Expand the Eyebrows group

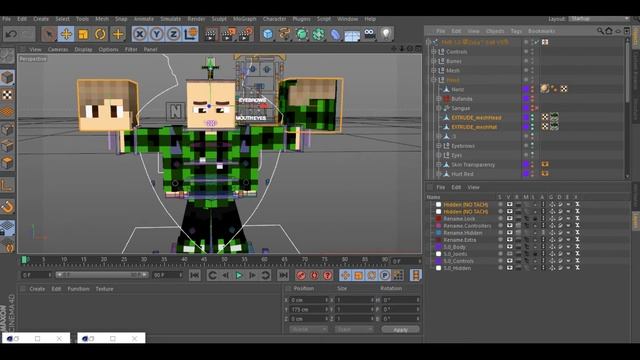click(x=439, y=146)
